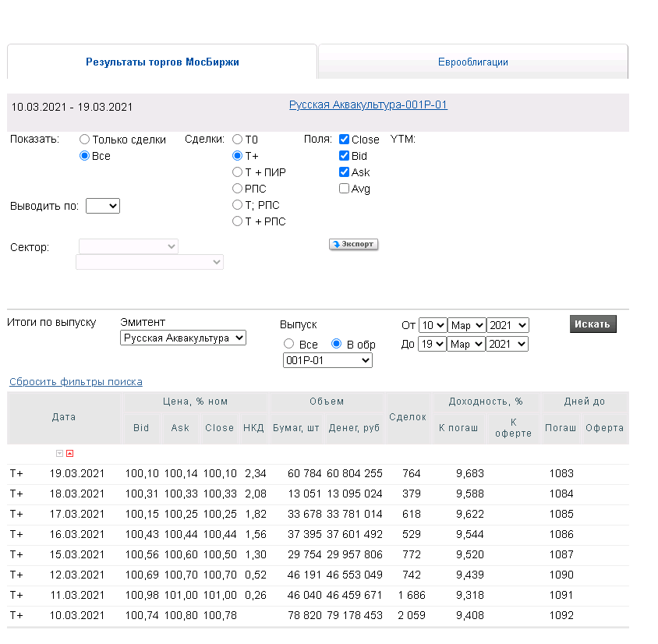Select the 11.03.2021 date cell
Image resolution: width=658 pixels, height=644 pixels.
click(x=77, y=596)
